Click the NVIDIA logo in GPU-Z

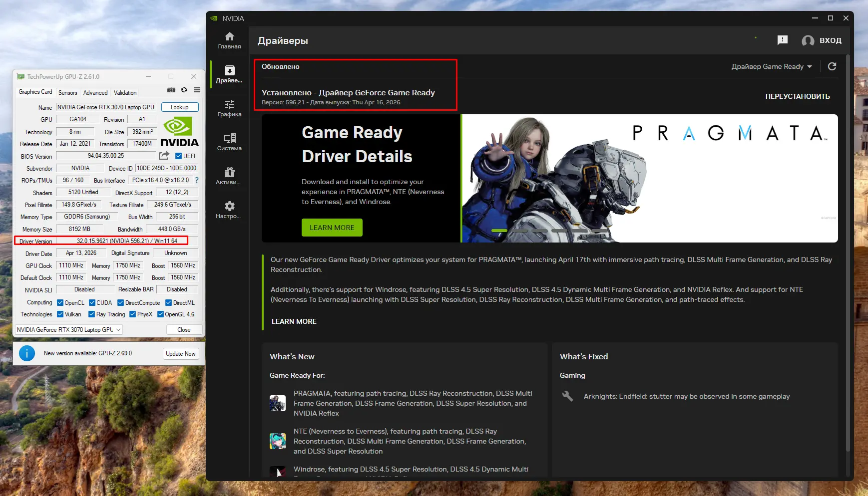[x=179, y=132]
